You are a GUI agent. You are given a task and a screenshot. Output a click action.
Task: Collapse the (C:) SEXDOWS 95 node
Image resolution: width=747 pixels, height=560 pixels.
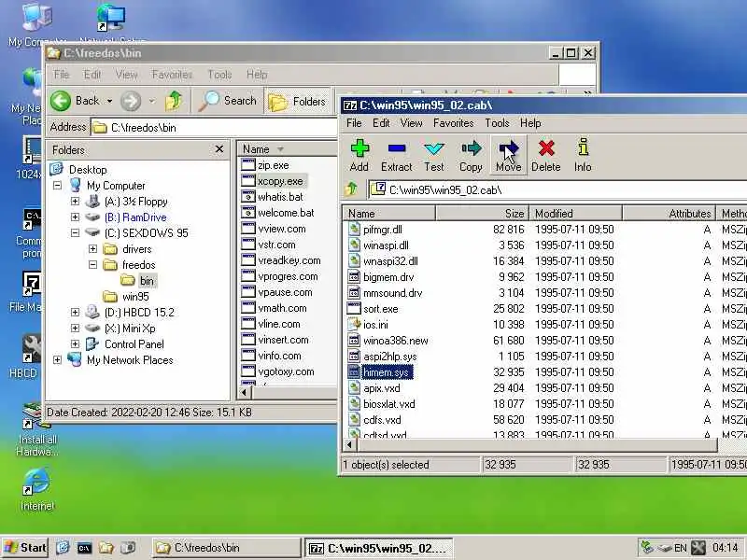pos(76,232)
